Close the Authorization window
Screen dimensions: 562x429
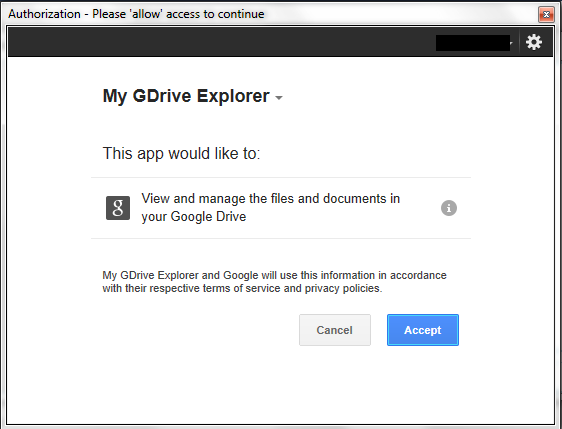[546, 14]
